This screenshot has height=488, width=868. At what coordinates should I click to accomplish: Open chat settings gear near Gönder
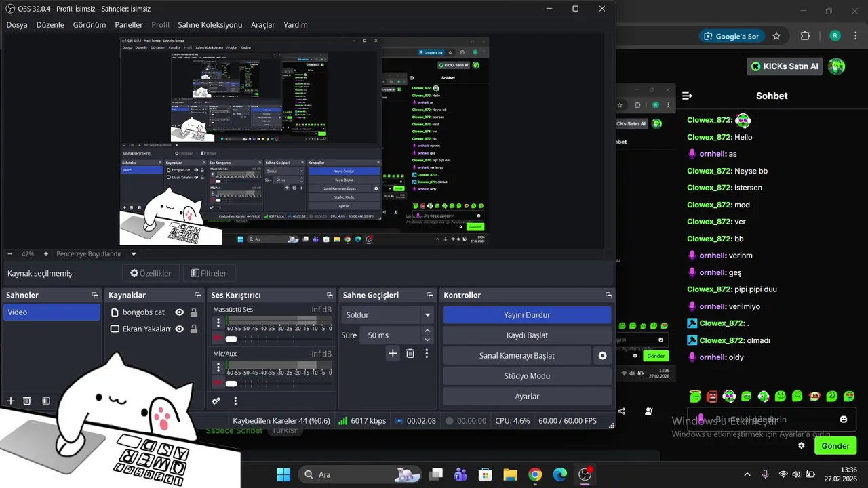(x=802, y=445)
